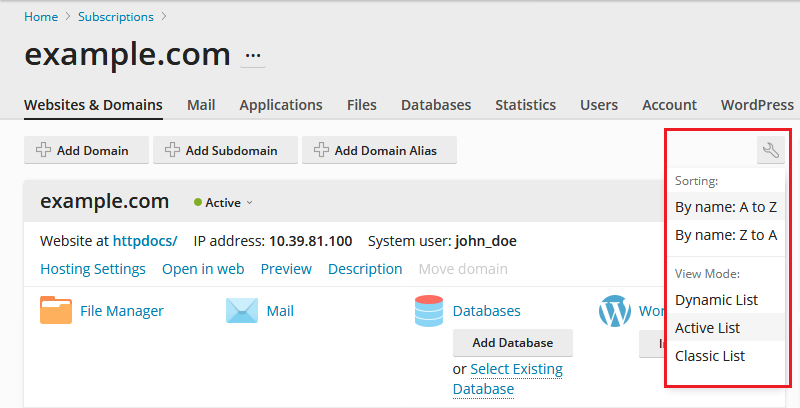Select Active List view mode
The image size is (800, 408).
(x=707, y=327)
